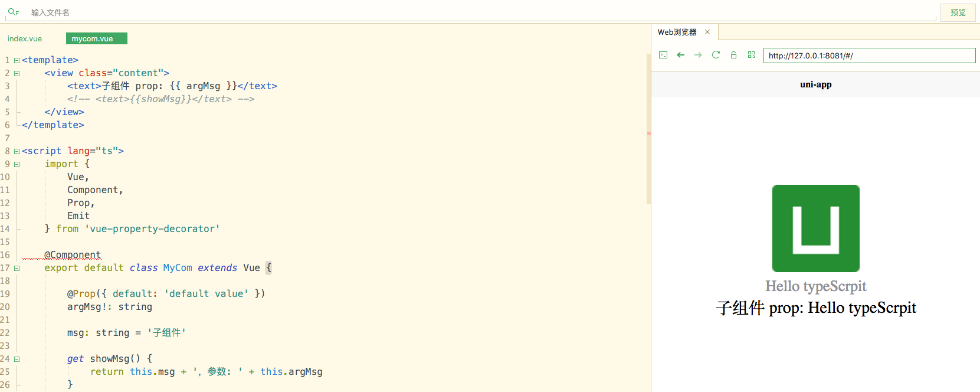
Task: Go forward in the built-in web browser
Action: point(698,55)
